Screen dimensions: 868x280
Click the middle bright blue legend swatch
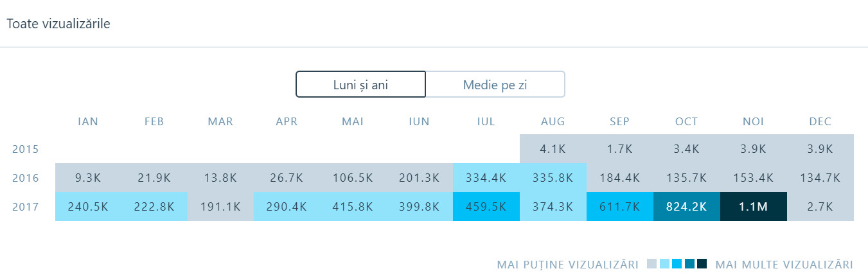[677, 264]
